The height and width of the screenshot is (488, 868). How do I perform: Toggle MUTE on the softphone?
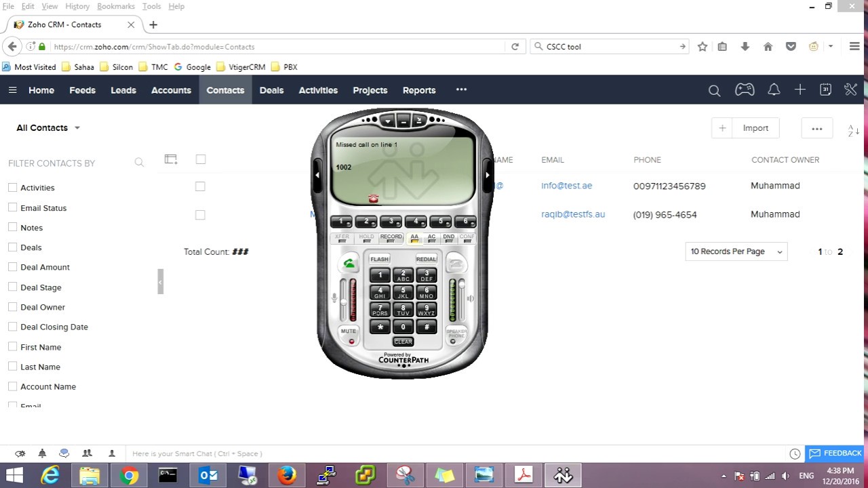click(349, 335)
